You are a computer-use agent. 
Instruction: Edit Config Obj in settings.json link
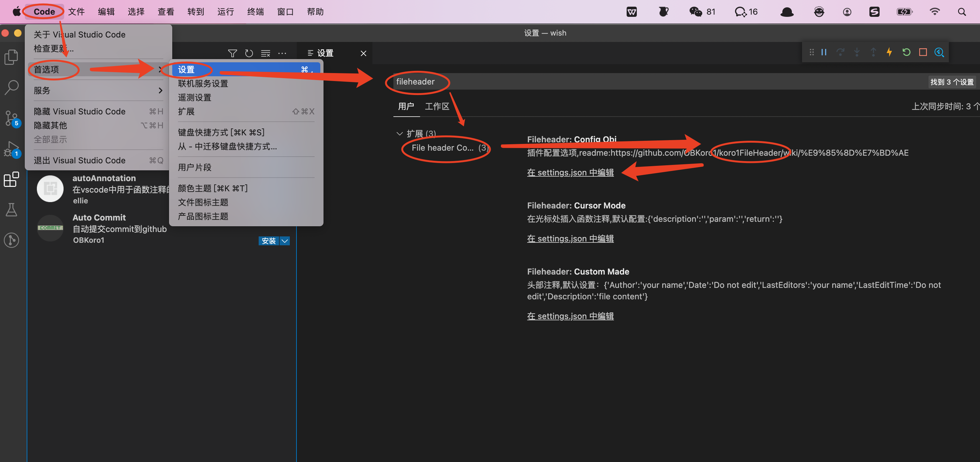[570, 173]
